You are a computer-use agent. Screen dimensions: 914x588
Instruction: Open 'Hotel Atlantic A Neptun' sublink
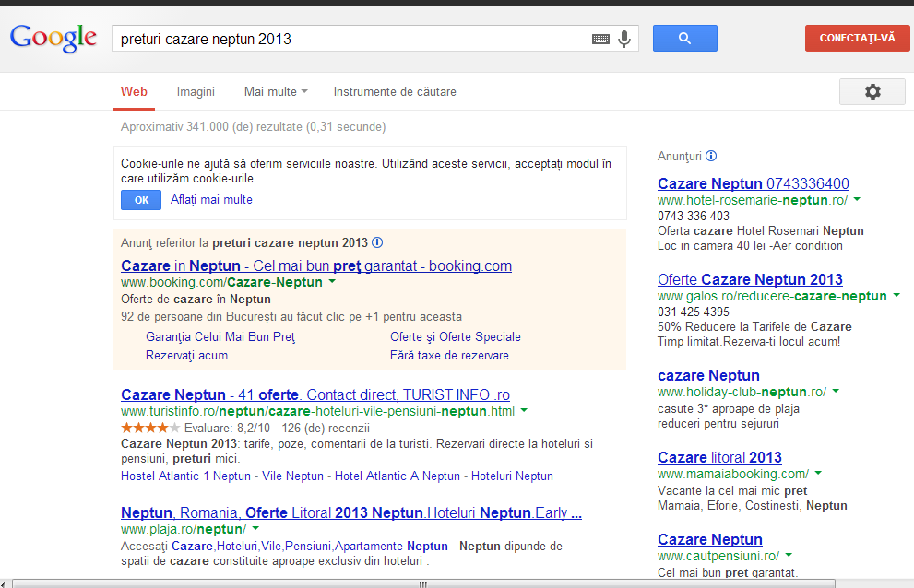point(397,476)
